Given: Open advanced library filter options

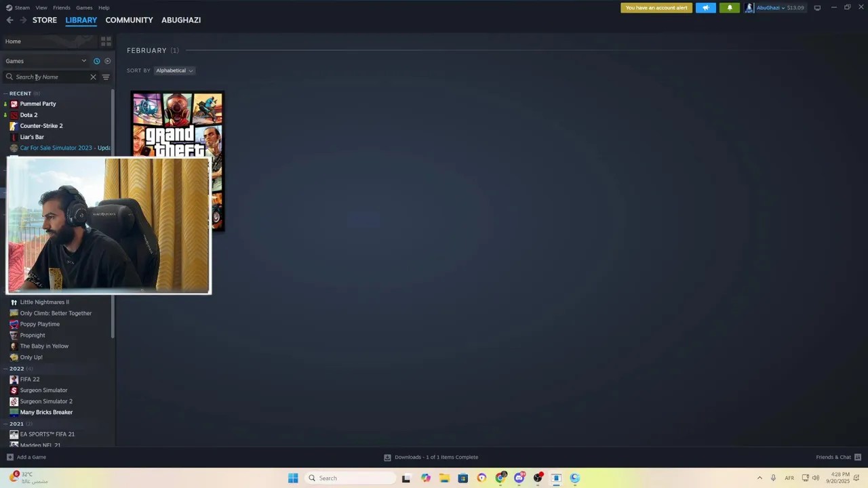Looking at the screenshot, I should coord(106,77).
